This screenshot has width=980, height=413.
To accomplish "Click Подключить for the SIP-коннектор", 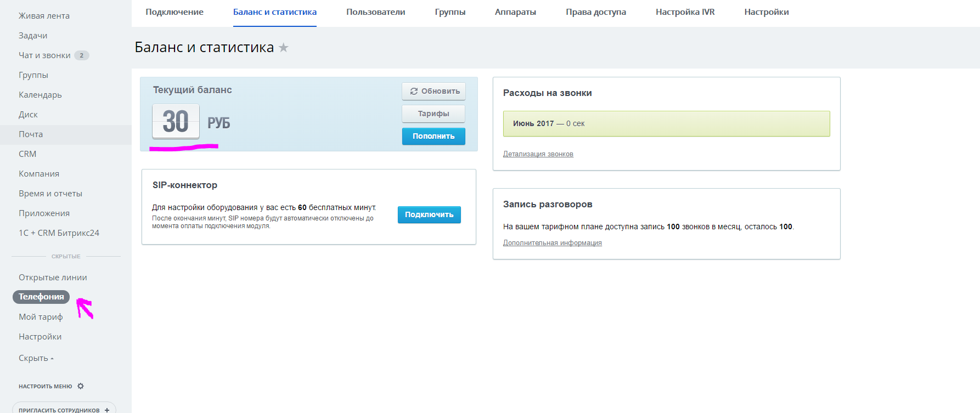I will pos(429,214).
